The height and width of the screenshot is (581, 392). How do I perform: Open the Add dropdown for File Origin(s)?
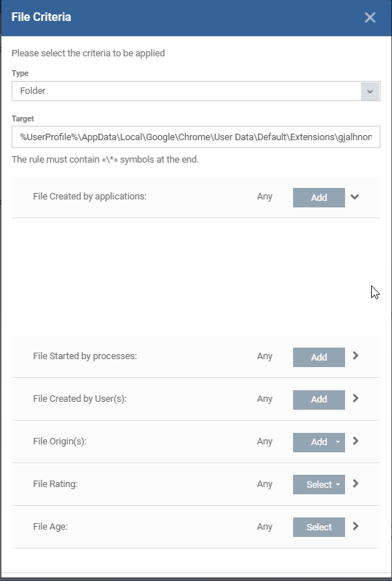318,442
